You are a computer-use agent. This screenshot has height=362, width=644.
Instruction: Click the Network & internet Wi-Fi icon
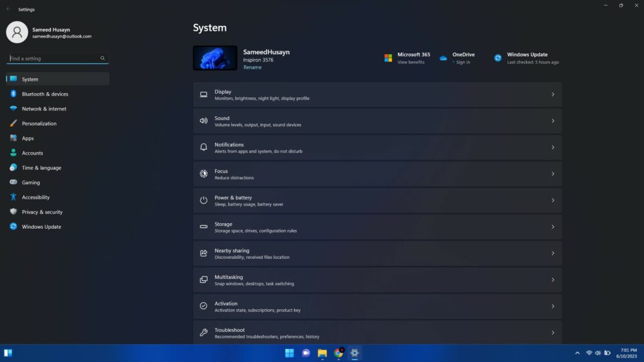click(x=13, y=109)
